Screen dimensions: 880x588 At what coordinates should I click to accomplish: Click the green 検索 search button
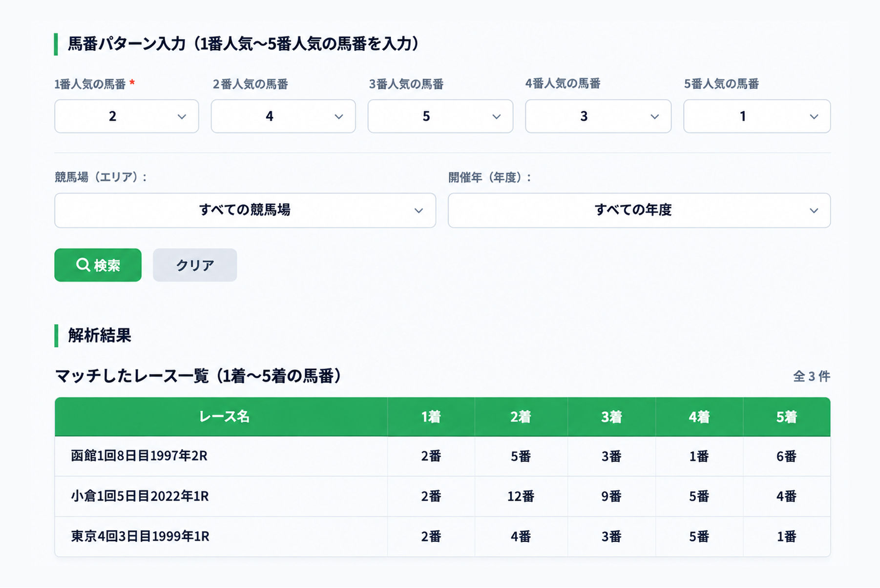coord(98,265)
